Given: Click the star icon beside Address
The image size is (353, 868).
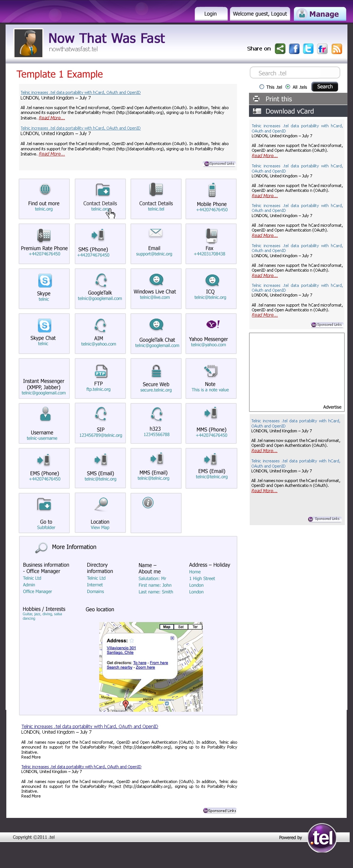Looking at the screenshot, I should (x=132, y=641).
